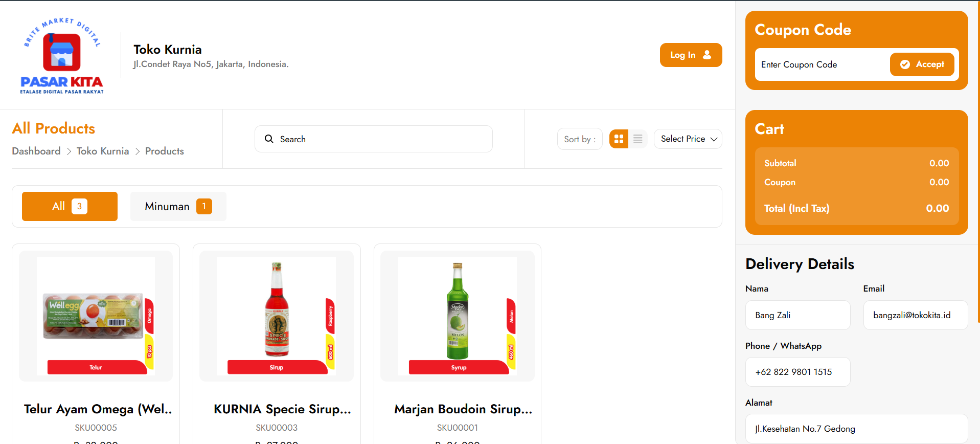Click the page vertical scrollbar
The width and height of the screenshot is (980, 444).
click(978, 161)
